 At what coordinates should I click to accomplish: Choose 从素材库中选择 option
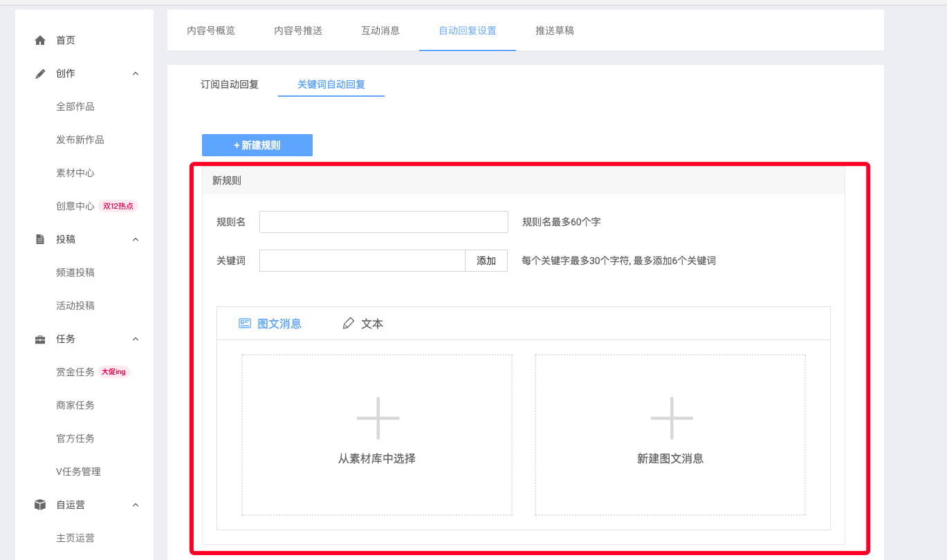tap(377, 435)
